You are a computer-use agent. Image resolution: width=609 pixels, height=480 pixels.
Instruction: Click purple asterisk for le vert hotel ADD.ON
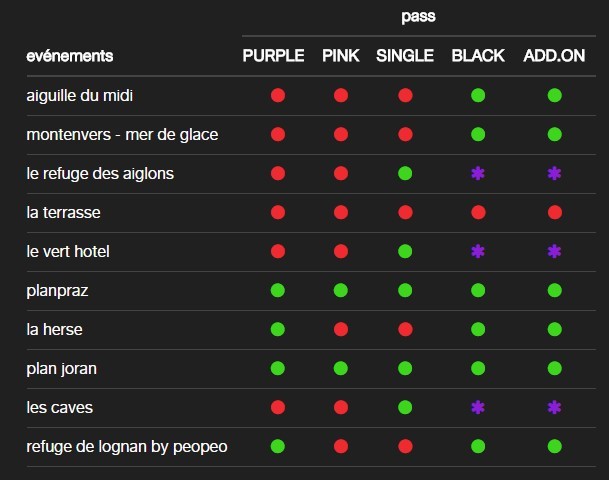(554, 251)
